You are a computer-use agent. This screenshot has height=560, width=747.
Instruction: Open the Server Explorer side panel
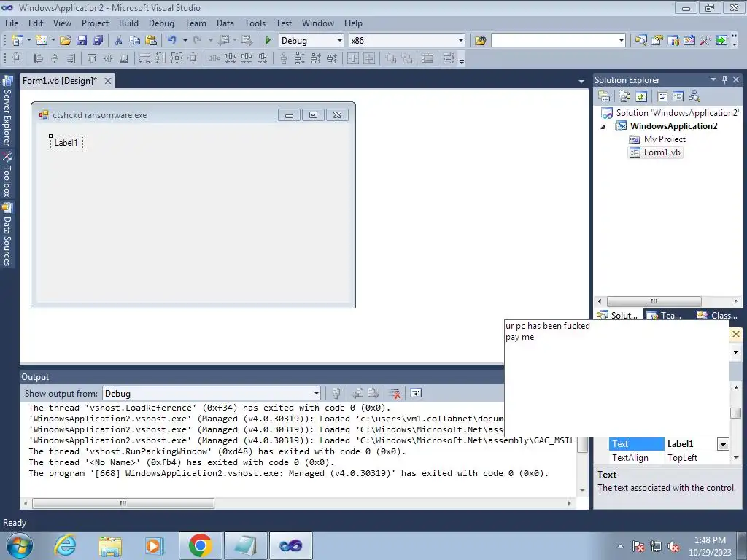[7, 112]
